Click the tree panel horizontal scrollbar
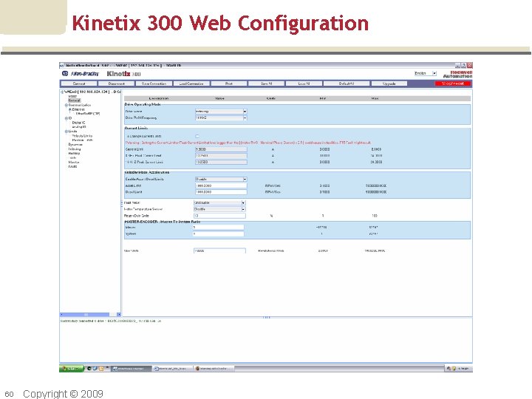The width and height of the screenshot is (532, 399). coord(90,315)
